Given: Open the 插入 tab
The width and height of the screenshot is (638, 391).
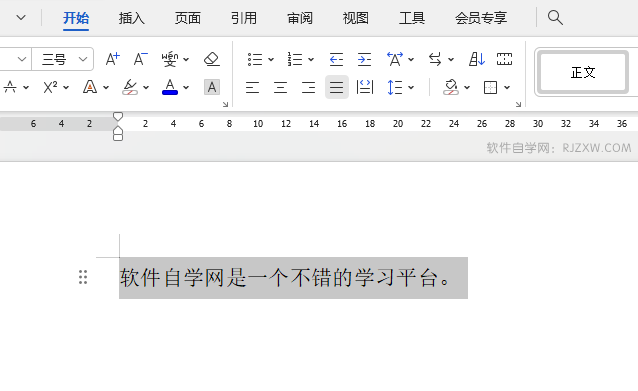Looking at the screenshot, I should click(x=131, y=18).
